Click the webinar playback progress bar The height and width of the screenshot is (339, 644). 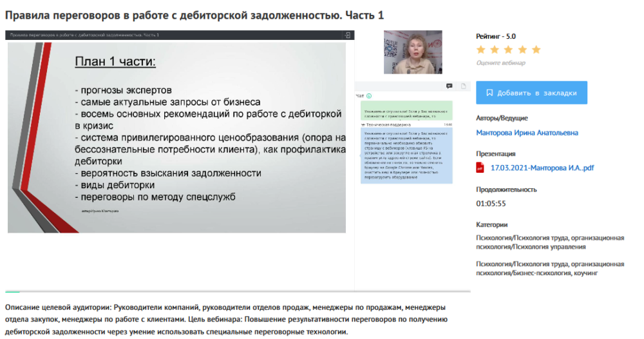tap(238, 292)
